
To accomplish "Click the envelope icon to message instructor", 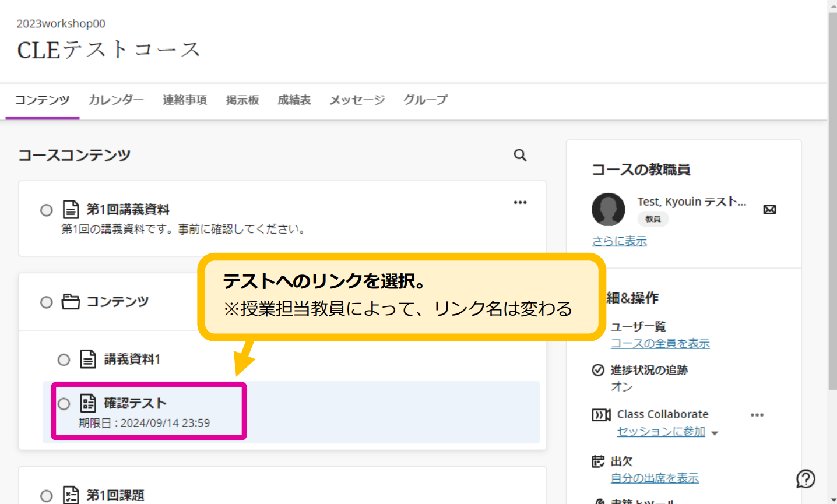I will pos(769,209).
